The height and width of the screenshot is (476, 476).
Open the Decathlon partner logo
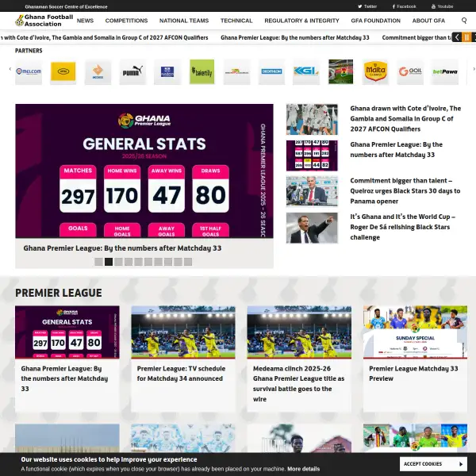271,71
